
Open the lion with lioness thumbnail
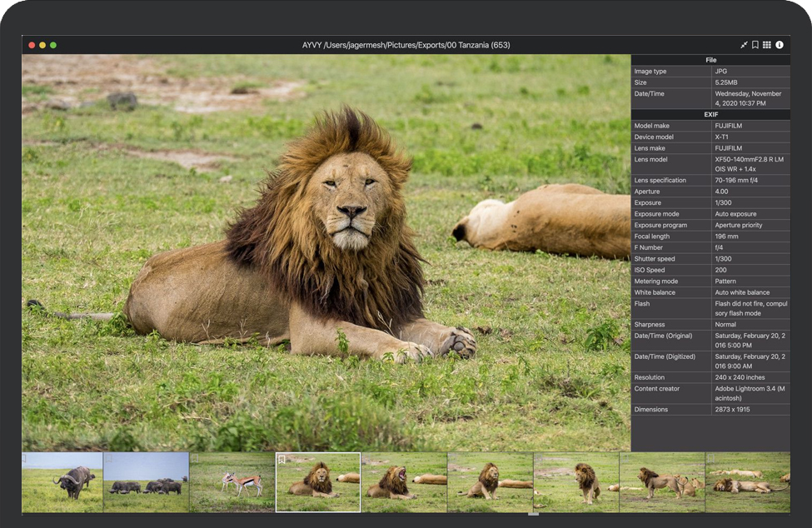[x=661, y=483]
